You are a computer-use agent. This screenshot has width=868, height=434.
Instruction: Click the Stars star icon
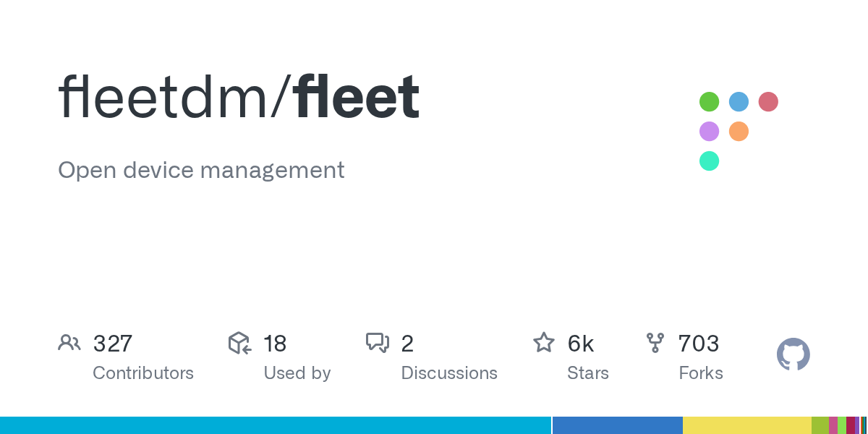coord(544,343)
